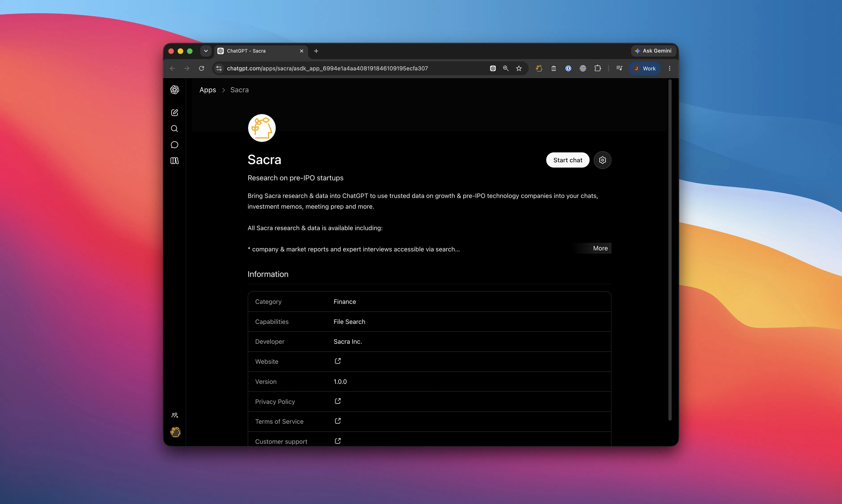Open search with the sidebar magnifier icon
Screen dimensions: 842x504
coord(174,129)
